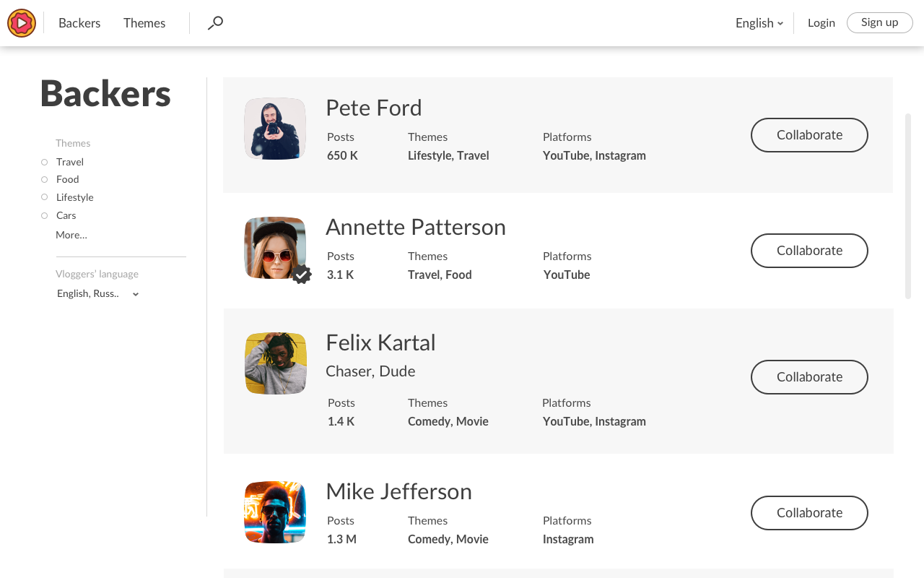Open Felix Kartal's avatar image
924x578 pixels.
(275, 363)
